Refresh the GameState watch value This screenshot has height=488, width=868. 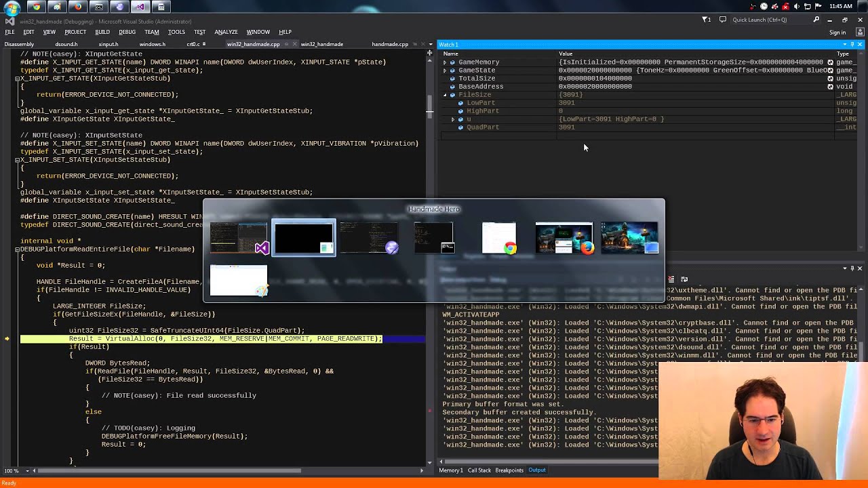click(x=830, y=70)
